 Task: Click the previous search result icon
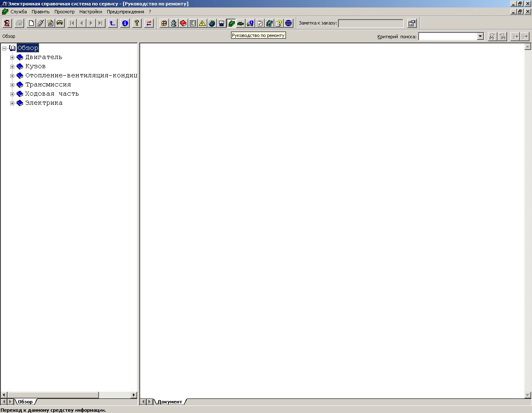[x=515, y=37]
